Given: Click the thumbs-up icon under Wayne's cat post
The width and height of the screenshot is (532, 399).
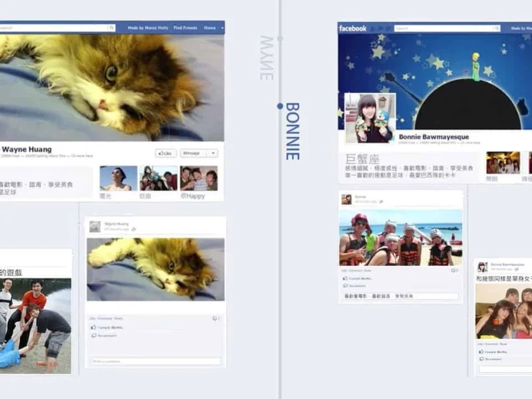Looking at the screenshot, I should pyautogui.click(x=93, y=327).
